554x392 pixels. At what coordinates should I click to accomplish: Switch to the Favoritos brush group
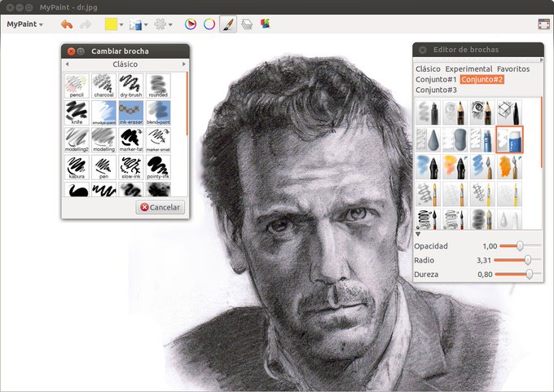513,69
